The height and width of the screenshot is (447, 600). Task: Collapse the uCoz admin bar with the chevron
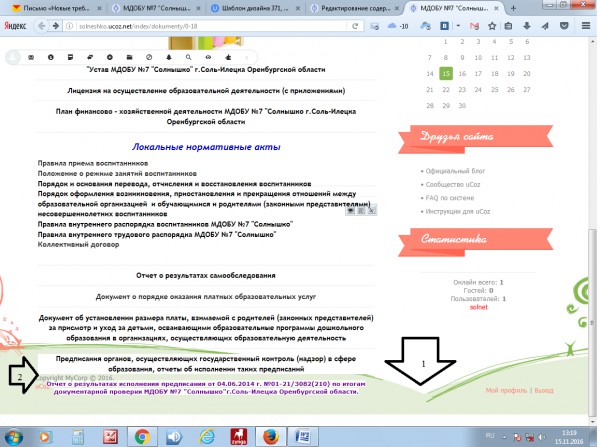tap(247, 57)
